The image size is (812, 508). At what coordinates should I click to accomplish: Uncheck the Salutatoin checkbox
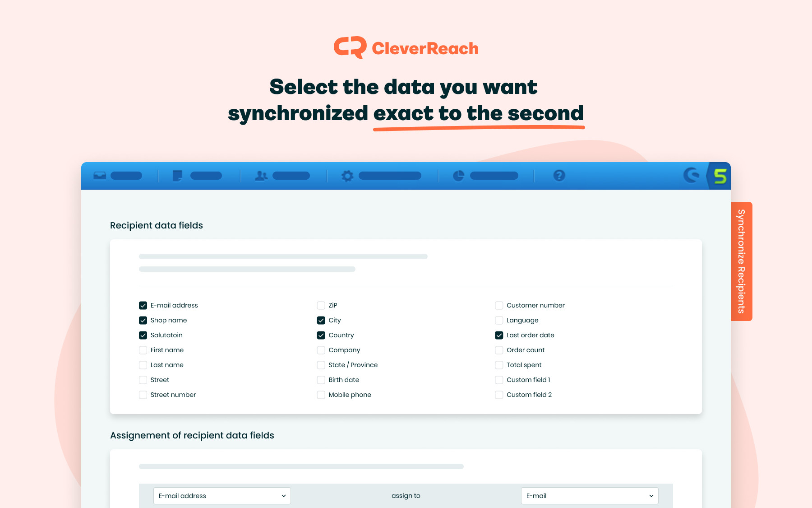point(143,335)
